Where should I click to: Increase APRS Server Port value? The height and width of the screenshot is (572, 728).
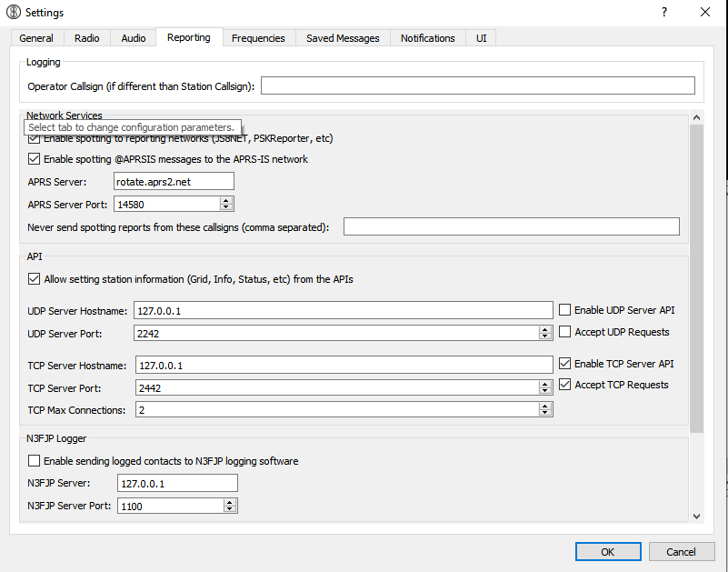click(226, 200)
